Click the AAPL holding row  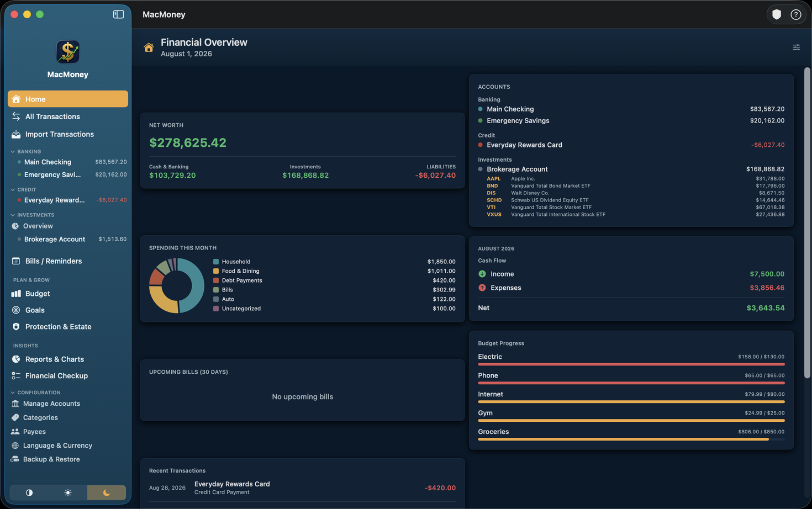tap(635, 179)
